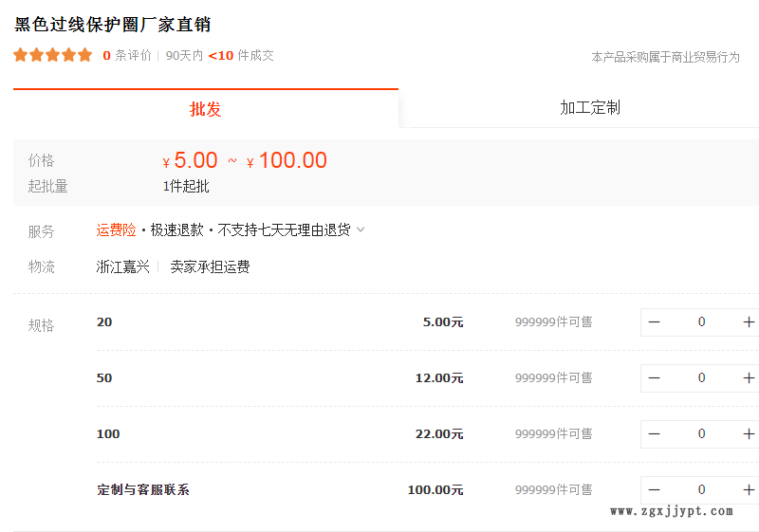Increase quantity for 定制与客服联系 row
The image size is (759, 532).
748,490
